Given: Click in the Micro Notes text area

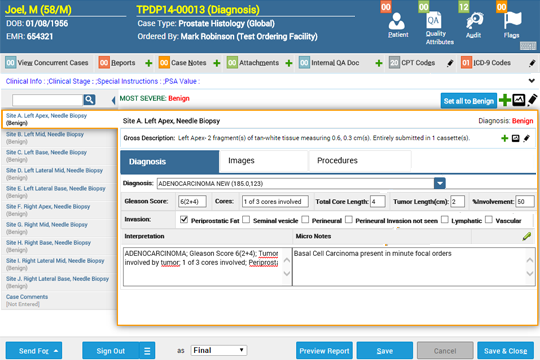Looking at the screenshot, I should (409, 267).
